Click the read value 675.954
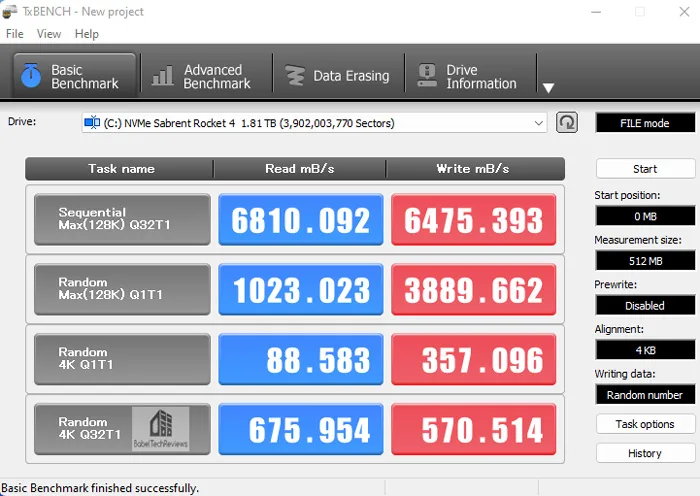This screenshot has width=700, height=496. pos(301,429)
